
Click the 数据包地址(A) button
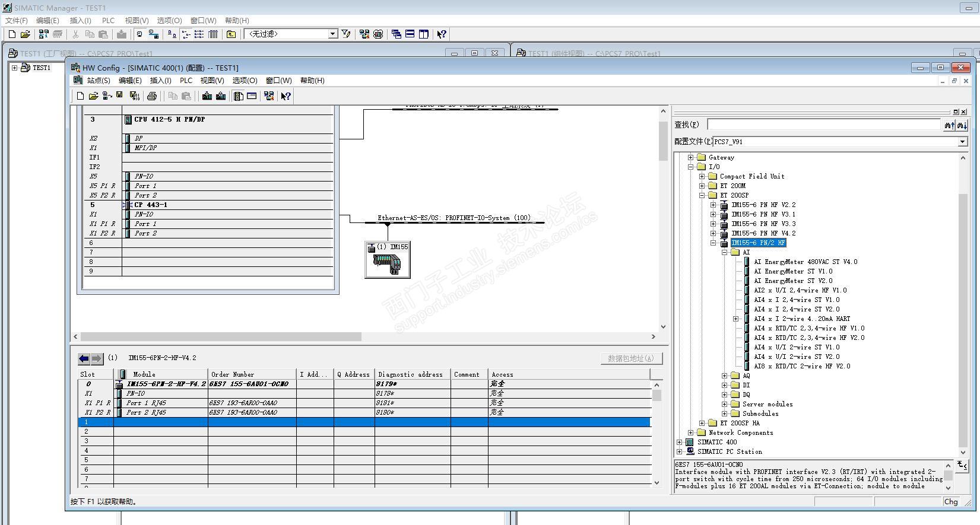pos(630,358)
